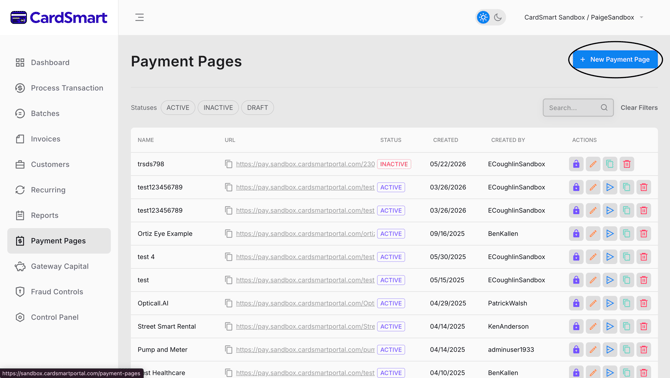Duplicate the Street Smart Rental page
The height and width of the screenshot is (378, 670).
point(626,326)
